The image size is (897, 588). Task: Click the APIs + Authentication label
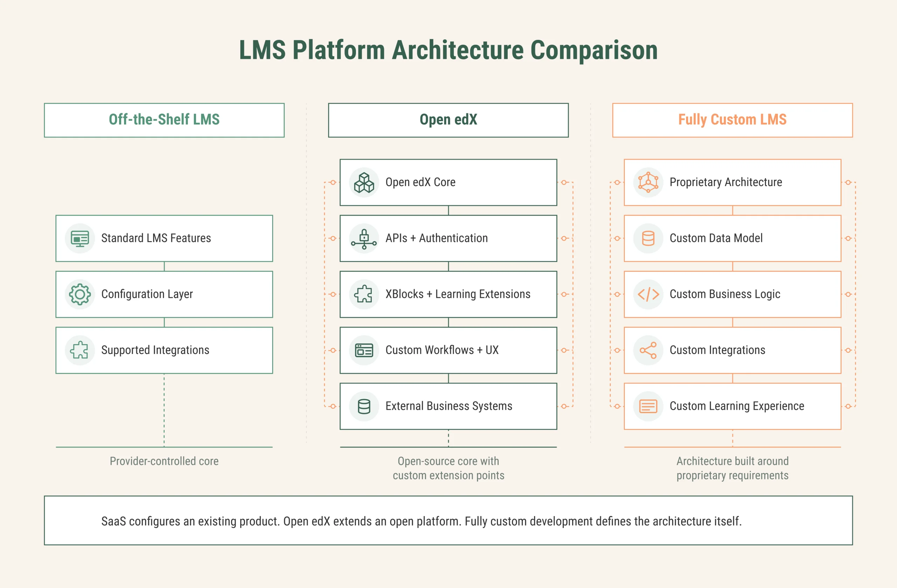pyautogui.click(x=437, y=238)
